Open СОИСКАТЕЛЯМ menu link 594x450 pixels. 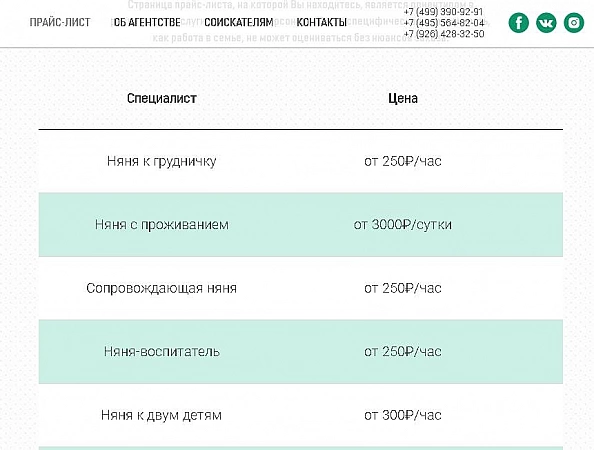(239, 22)
